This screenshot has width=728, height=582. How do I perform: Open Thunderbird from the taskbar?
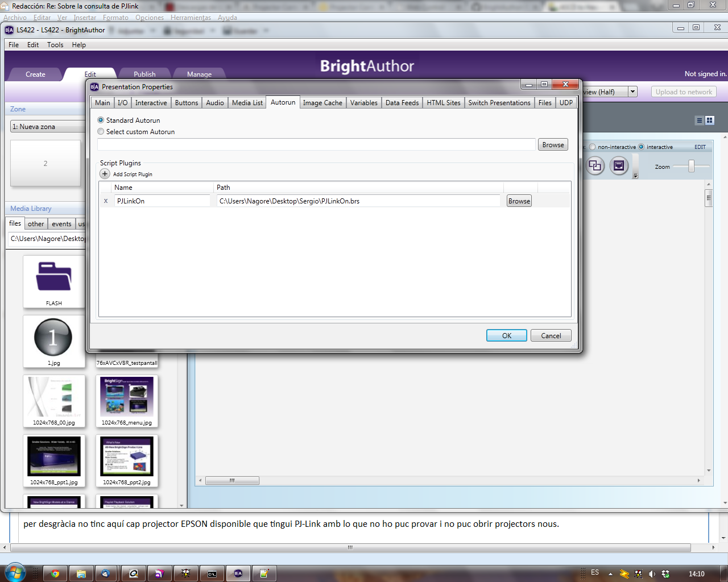click(x=106, y=573)
